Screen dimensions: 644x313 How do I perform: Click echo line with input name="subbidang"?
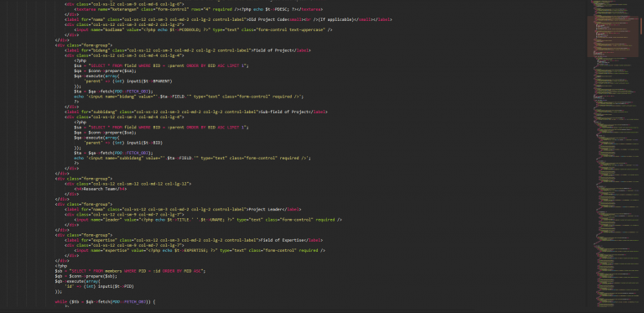click(x=193, y=158)
